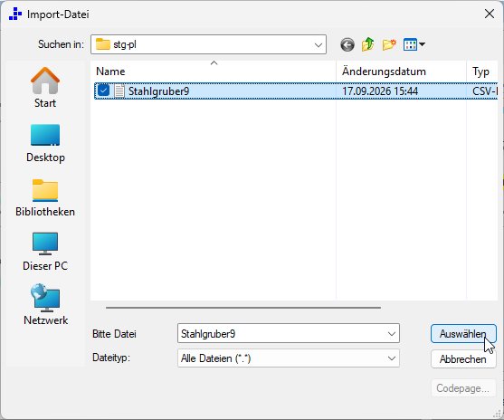Viewport: 504px width, 420px height.
Task: Open Dieser PC in the sidebar
Action: [x=45, y=252]
